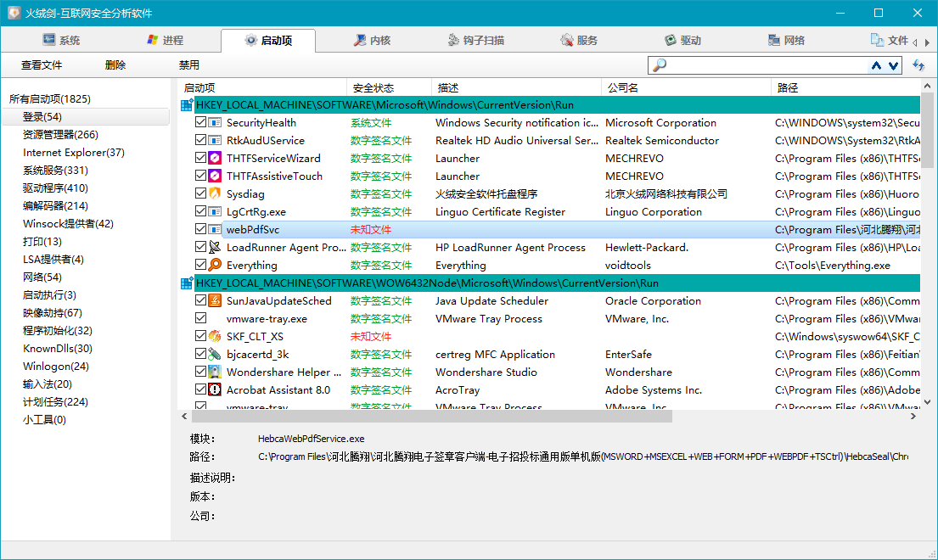Screen dimensions: 938x560
Task: Uncheck the SecurityHealth startup item
Action: 201,122
